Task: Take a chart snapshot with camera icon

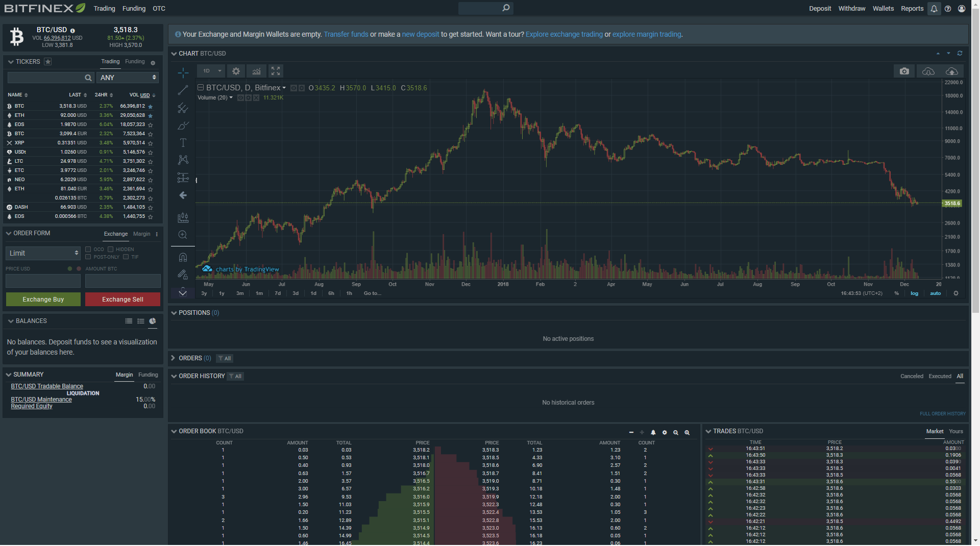Action: (904, 71)
